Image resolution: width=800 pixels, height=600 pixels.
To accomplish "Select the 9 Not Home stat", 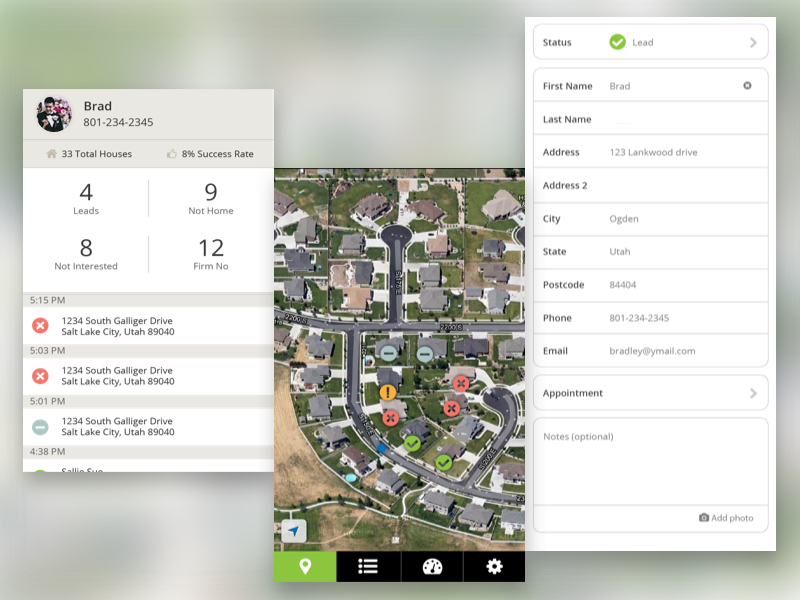I will [x=211, y=198].
